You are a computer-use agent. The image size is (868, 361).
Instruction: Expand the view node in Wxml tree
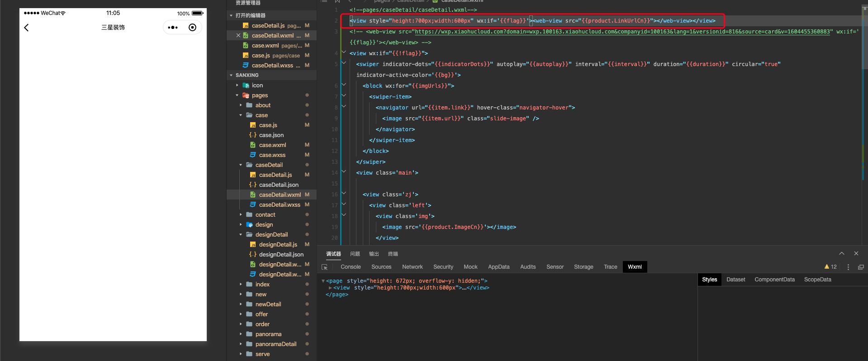tap(330, 288)
